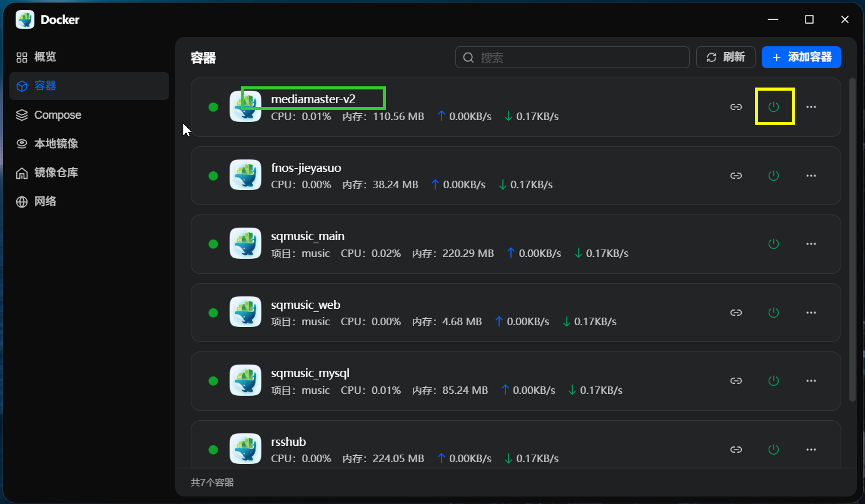Click the mediamaster-v2 container image icon
Image resolution: width=865 pixels, height=504 pixels.
245,106
